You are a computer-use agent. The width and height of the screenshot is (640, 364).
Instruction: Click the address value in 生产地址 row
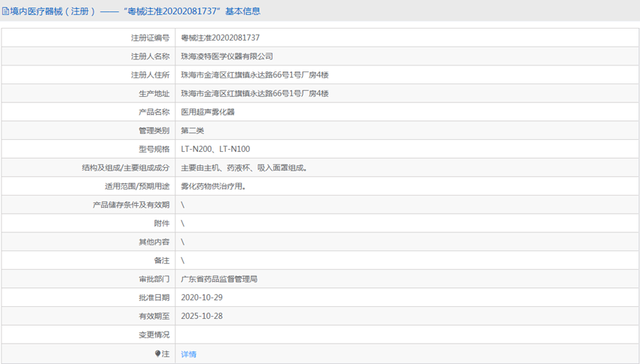(x=254, y=93)
